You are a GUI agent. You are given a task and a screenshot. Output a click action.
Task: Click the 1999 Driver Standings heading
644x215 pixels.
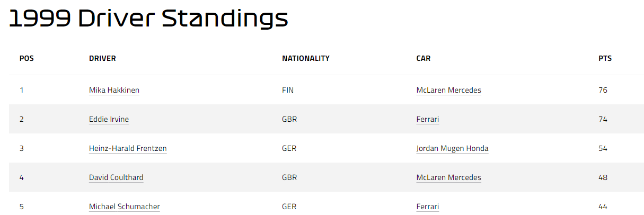(148, 19)
